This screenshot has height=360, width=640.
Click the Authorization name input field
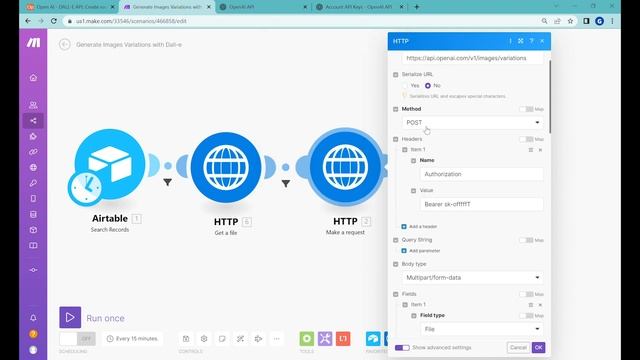(481, 174)
